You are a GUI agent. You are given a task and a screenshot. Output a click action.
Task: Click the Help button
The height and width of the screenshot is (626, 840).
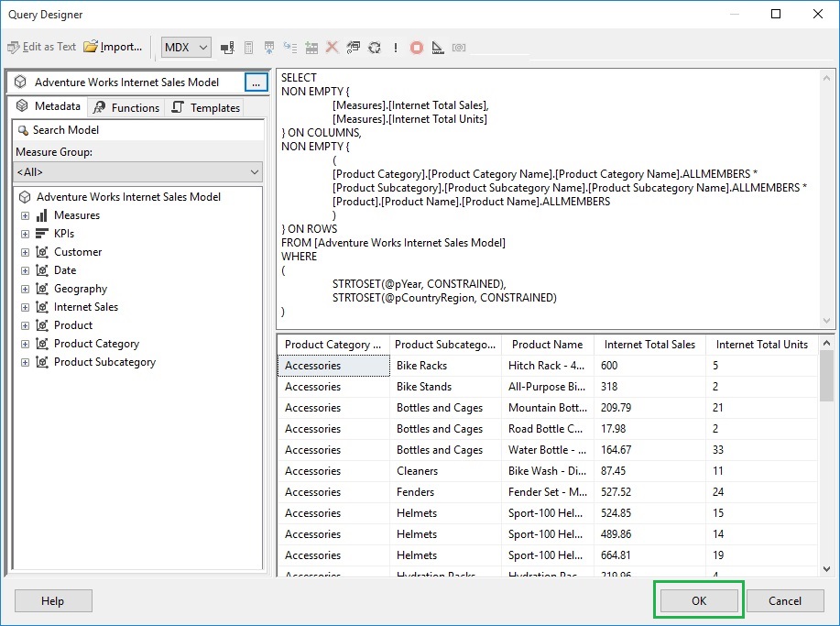pos(53,601)
